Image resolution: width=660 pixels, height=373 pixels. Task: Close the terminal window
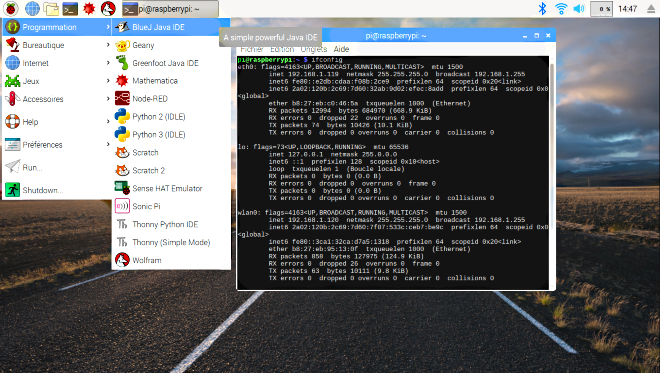[548, 36]
